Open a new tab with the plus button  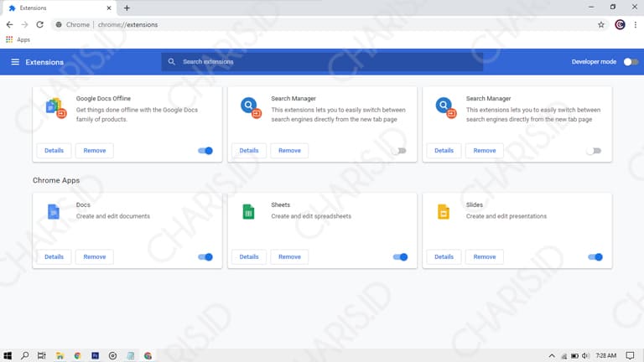[x=127, y=8]
